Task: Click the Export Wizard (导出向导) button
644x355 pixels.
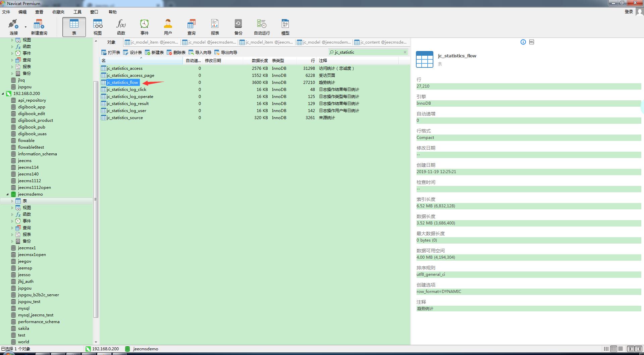Action: coord(226,52)
